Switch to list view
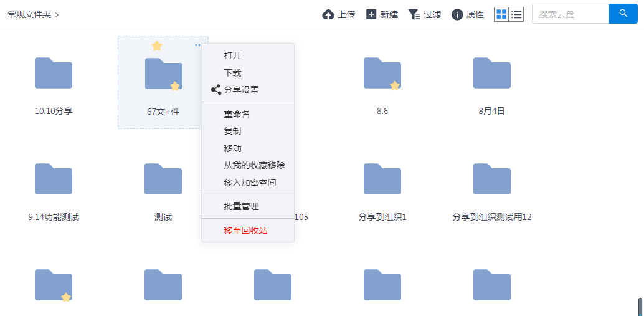 (516, 14)
